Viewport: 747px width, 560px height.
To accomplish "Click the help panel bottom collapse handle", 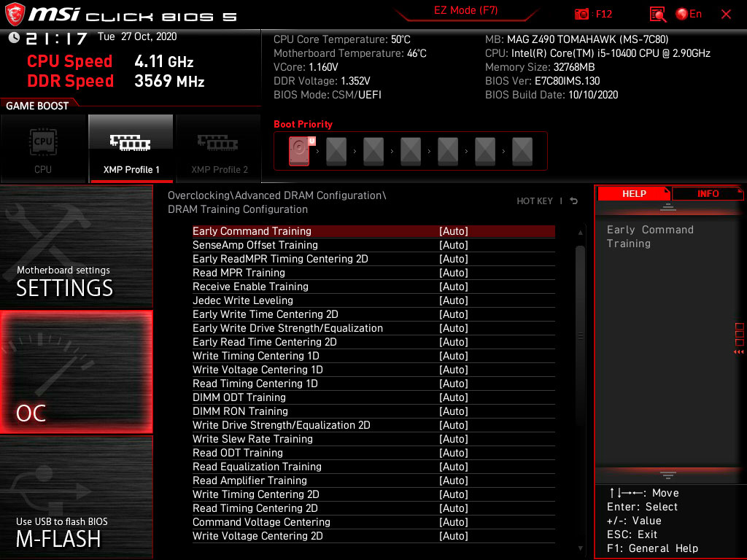I will (x=668, y=475).
